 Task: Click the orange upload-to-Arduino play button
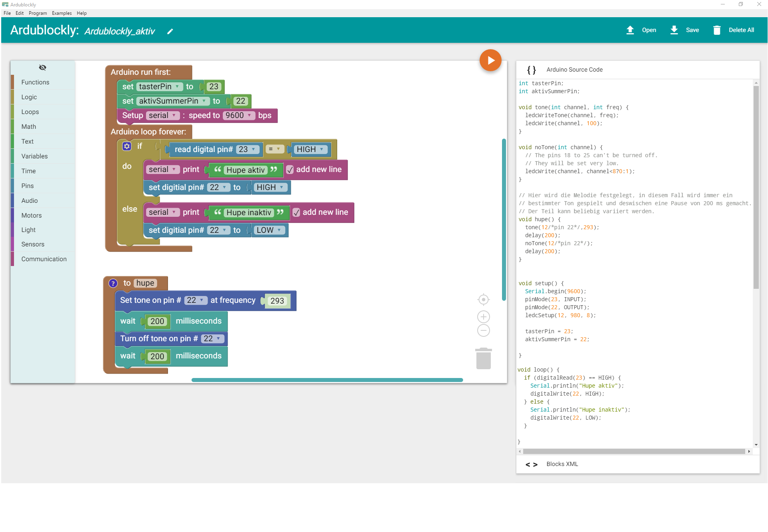tap(490, 60)
